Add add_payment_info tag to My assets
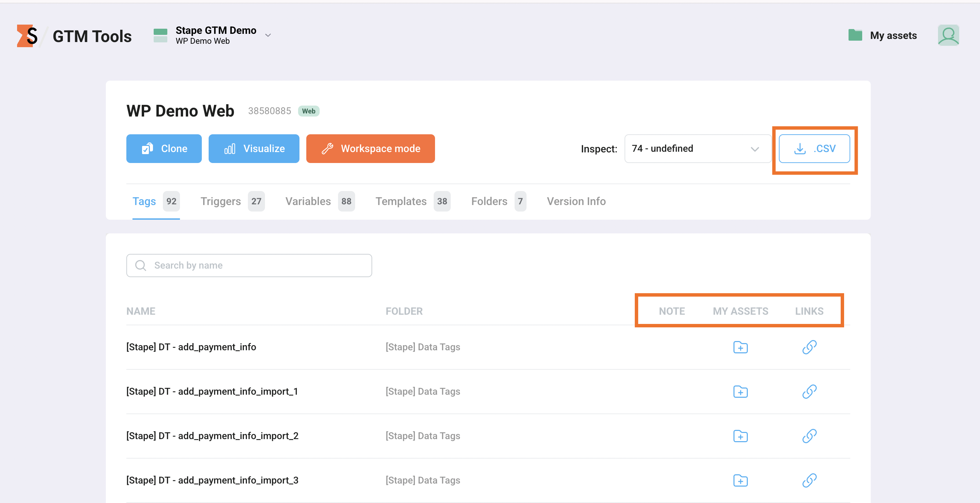Image resolution: width=980 pixels, height=503 pixels. (740, 347)
